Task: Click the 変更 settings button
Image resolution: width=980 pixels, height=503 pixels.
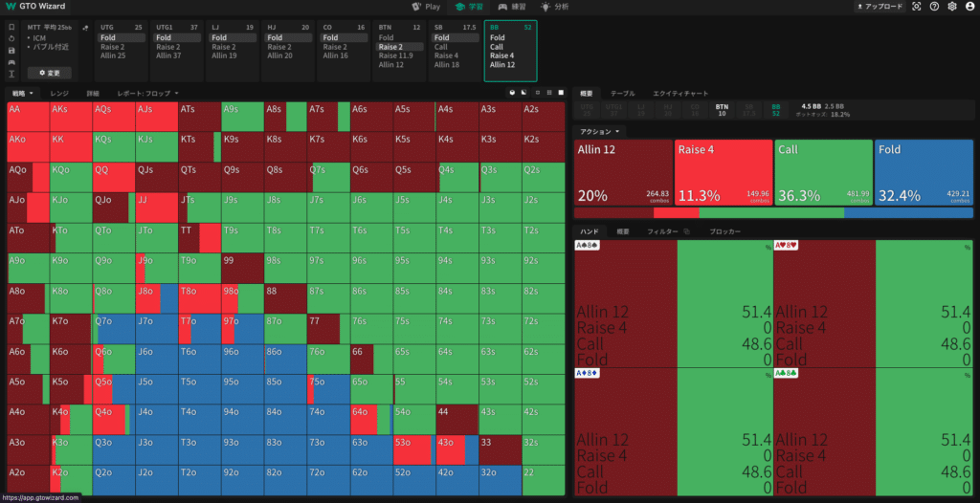Action: point(50,73)
